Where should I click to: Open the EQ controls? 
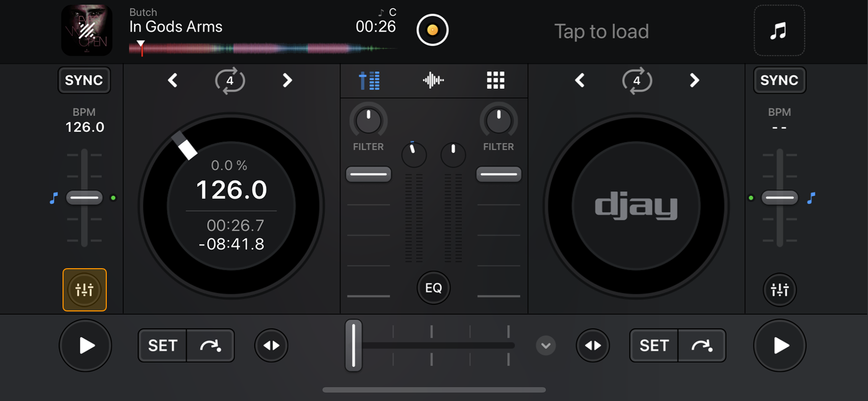point(433,288)
